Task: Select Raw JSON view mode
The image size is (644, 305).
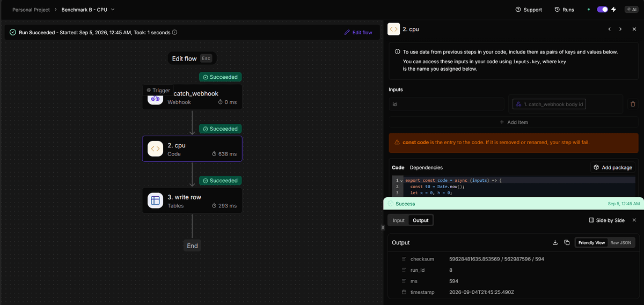Action: point(621,243)
